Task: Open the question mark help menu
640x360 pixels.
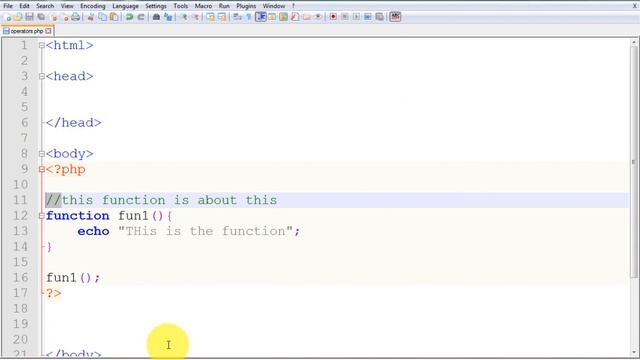Action: point(293,6)
